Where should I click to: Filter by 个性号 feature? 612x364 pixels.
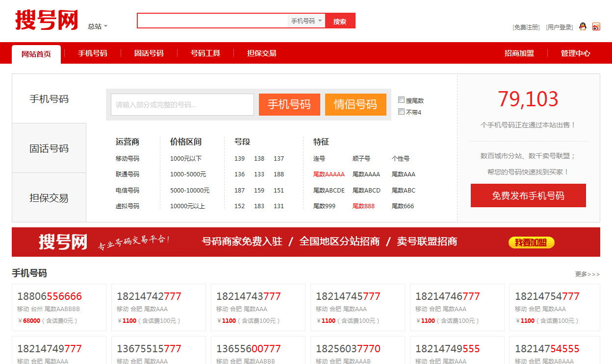point(401,159)
